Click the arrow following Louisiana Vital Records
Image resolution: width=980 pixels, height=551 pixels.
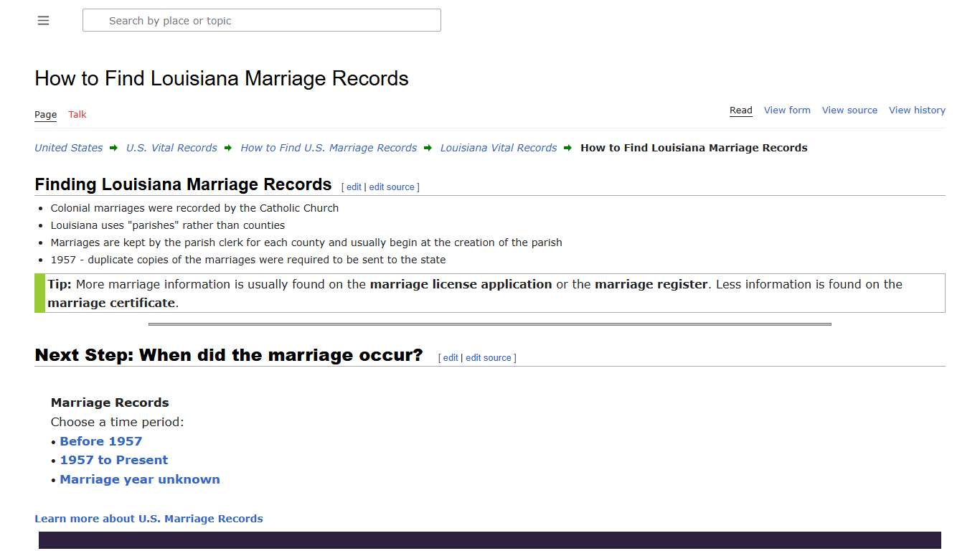pyautogui.click(x=567, y=148)
